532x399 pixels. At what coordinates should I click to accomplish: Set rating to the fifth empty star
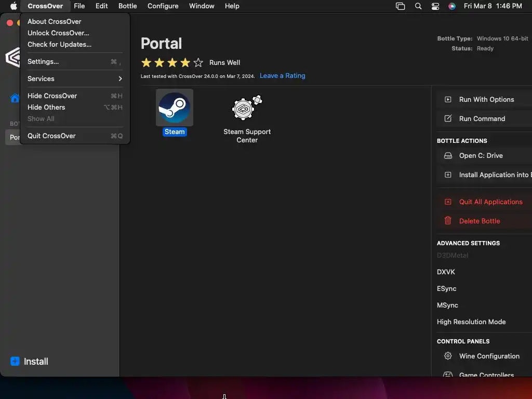(x=198, y=62)
